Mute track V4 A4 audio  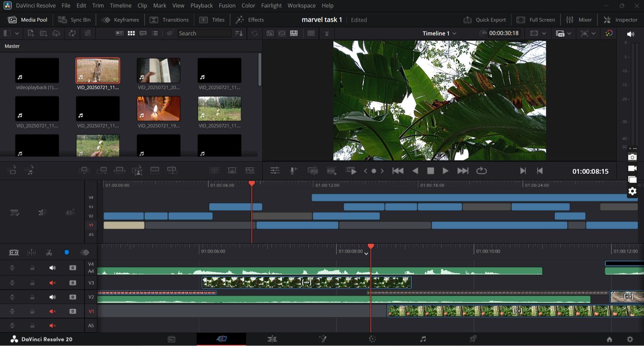pyautogui.click(x=52, y=268)
